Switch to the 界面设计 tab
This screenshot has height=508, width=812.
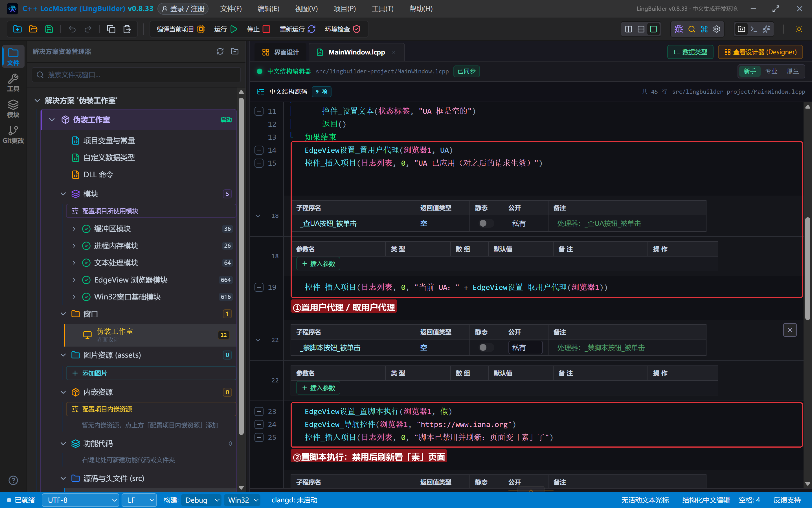pos(280,52)
